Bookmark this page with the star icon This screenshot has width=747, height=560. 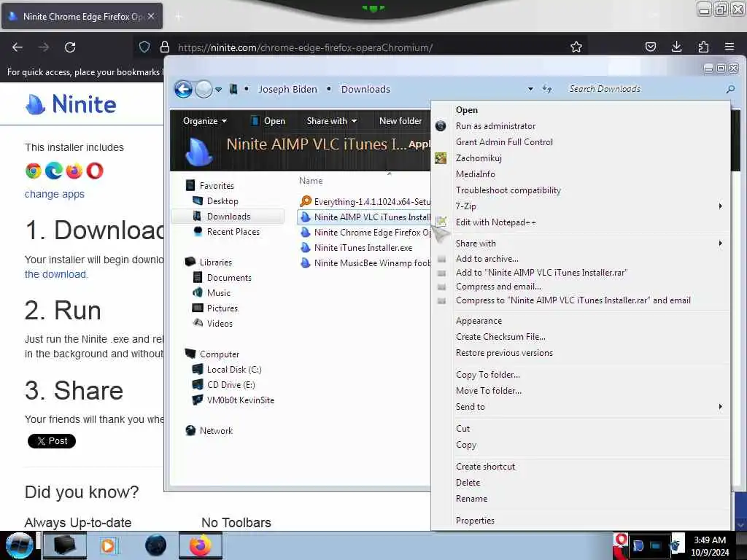tap(576, 47)
